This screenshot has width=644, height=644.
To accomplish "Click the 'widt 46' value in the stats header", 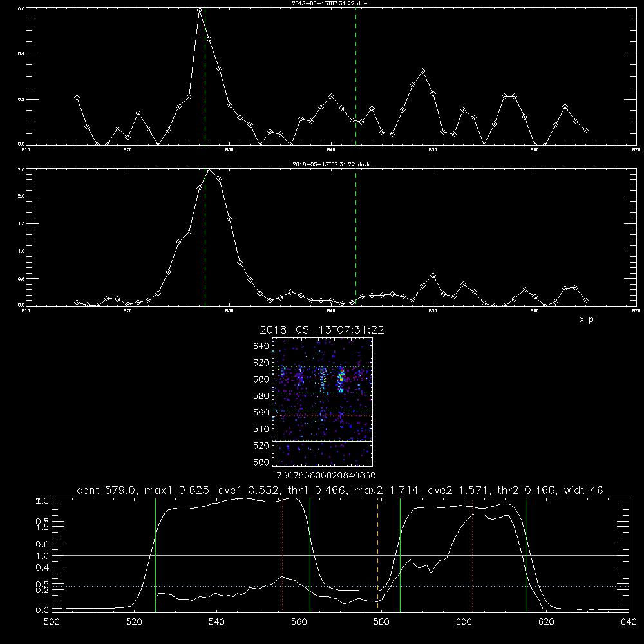I will [x=583, y=490].
